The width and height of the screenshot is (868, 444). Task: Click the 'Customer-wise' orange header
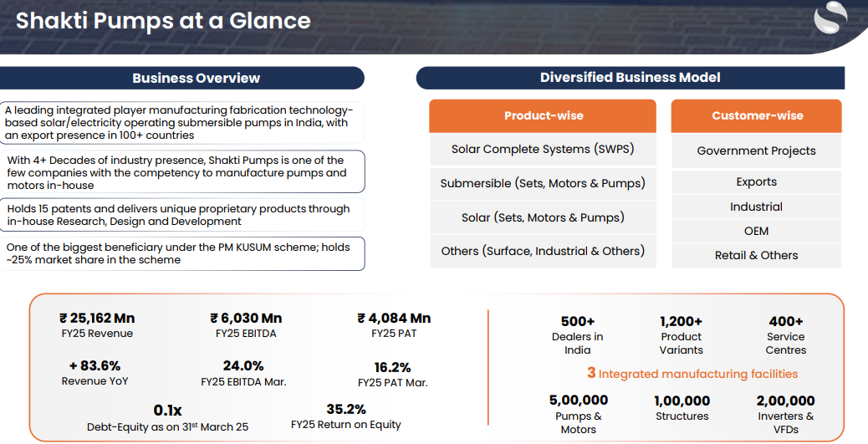click(x=756, y=115)
